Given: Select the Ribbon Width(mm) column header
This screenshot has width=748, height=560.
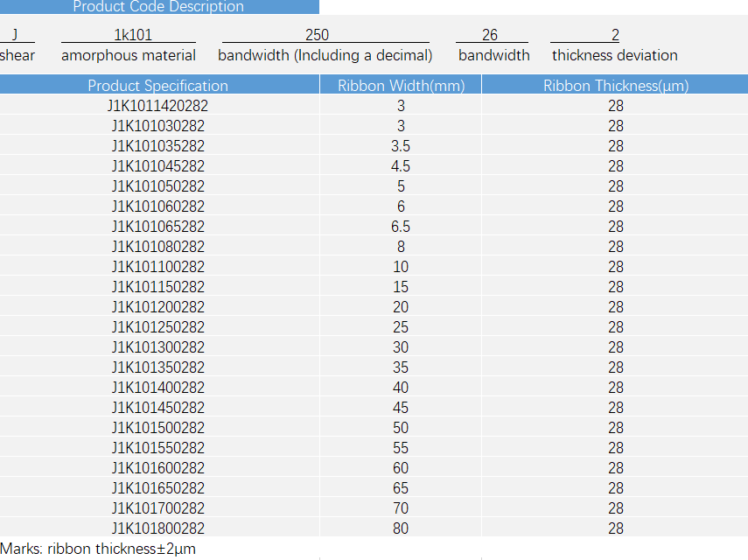Looking at the screenshot, I should [401, 86].
